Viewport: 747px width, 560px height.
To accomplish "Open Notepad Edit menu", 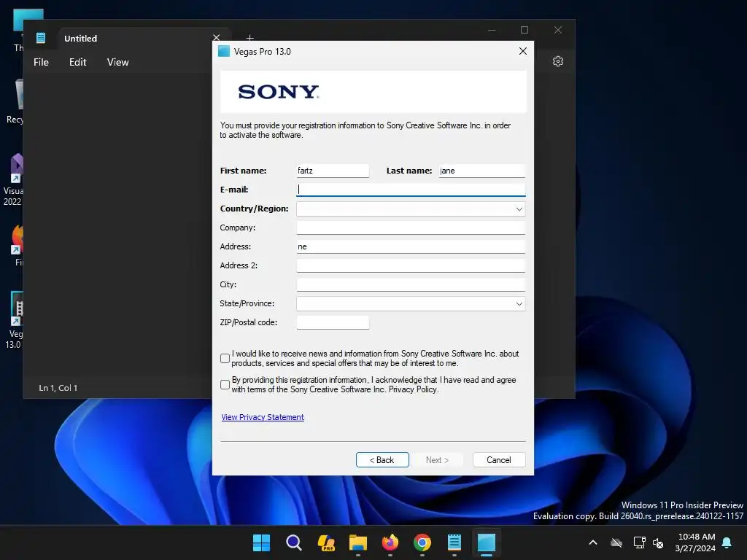I will point(77,62).
